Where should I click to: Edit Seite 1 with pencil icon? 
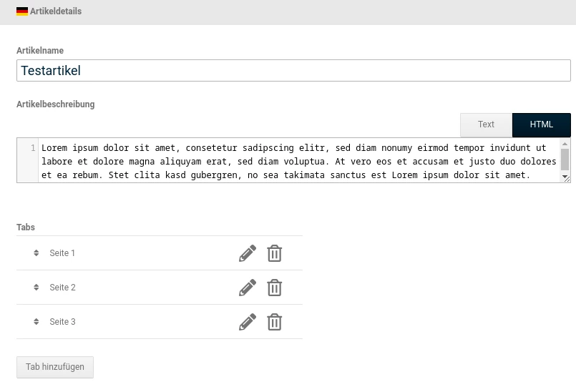[x=248, y=253]
